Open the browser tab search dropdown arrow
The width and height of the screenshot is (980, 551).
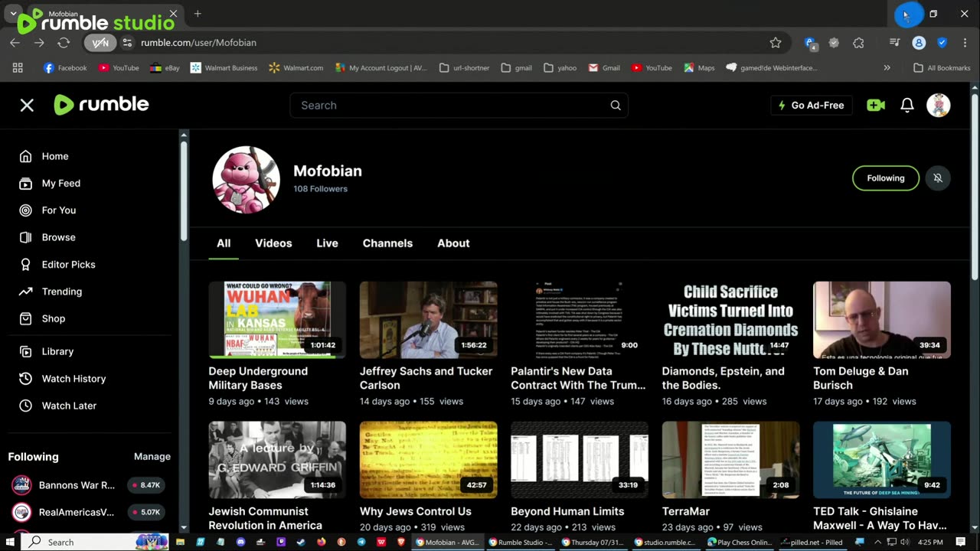[x=13, y=14]
